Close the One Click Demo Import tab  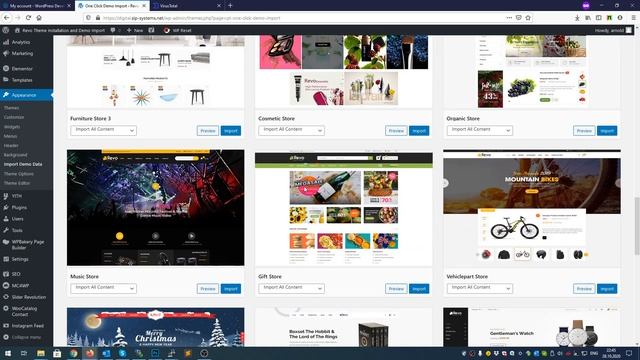(144, 6)
